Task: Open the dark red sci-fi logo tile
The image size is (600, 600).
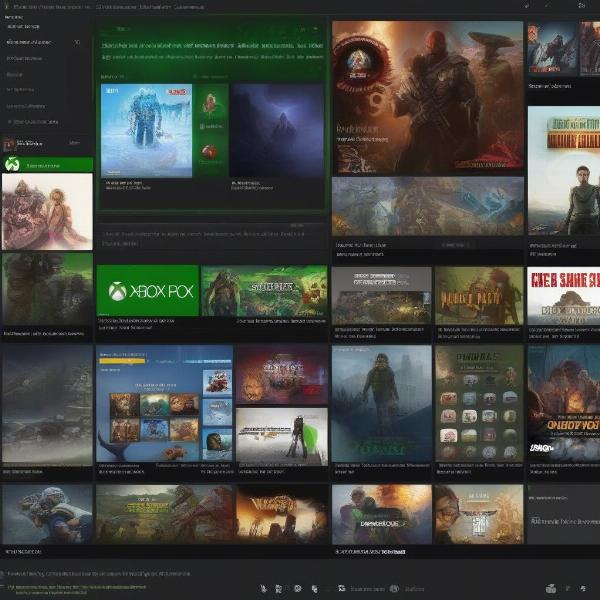Action: coord(282,375)
